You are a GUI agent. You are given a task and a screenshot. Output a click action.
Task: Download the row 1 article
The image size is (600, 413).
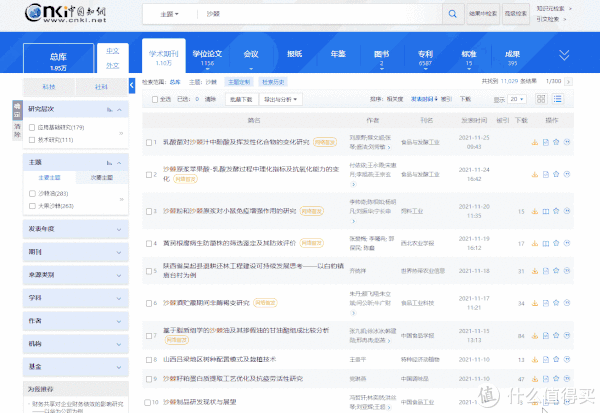[535, 142]
